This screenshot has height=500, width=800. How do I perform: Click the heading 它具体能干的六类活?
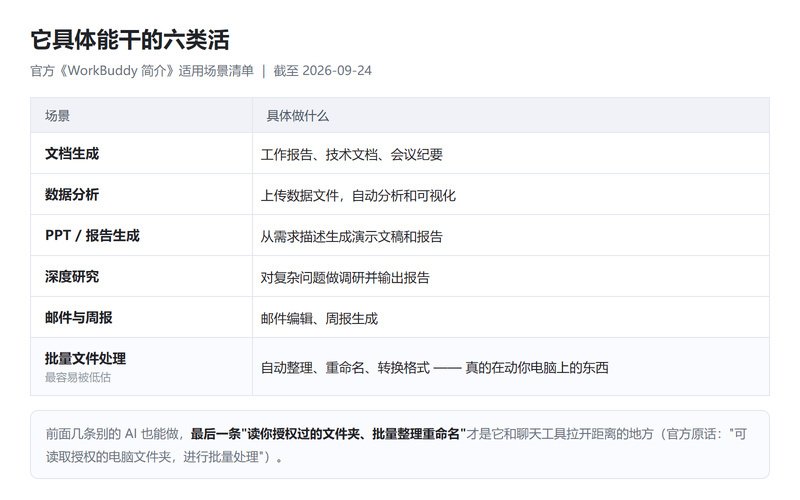coord(130,40)
